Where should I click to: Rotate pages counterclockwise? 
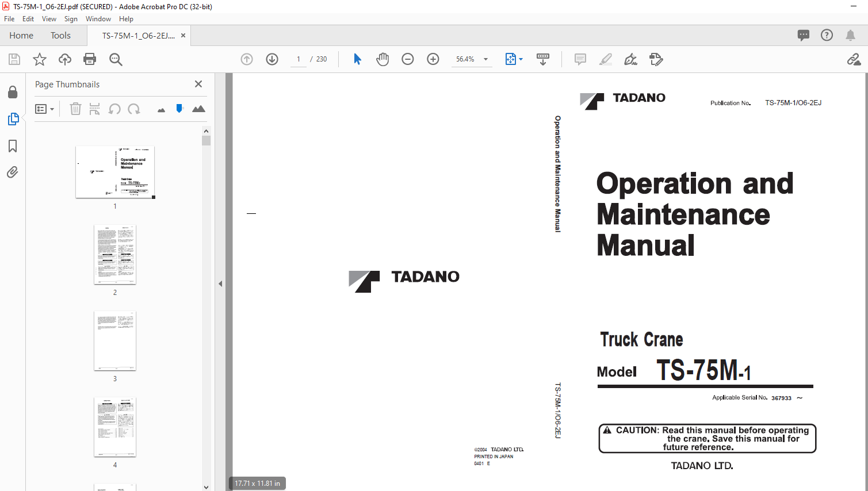click(114, 109)
